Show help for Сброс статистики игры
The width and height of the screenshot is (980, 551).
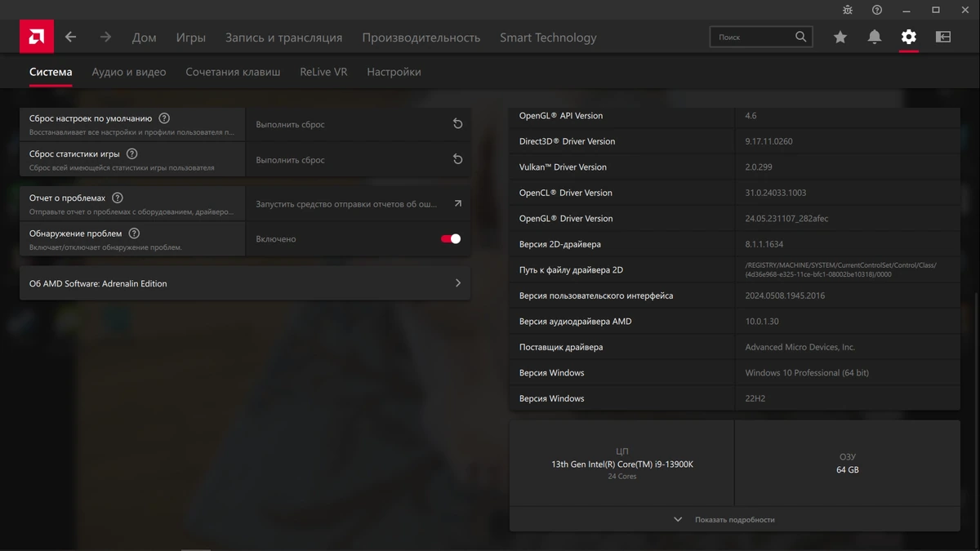pyautogui.click(x=132, y=153)
